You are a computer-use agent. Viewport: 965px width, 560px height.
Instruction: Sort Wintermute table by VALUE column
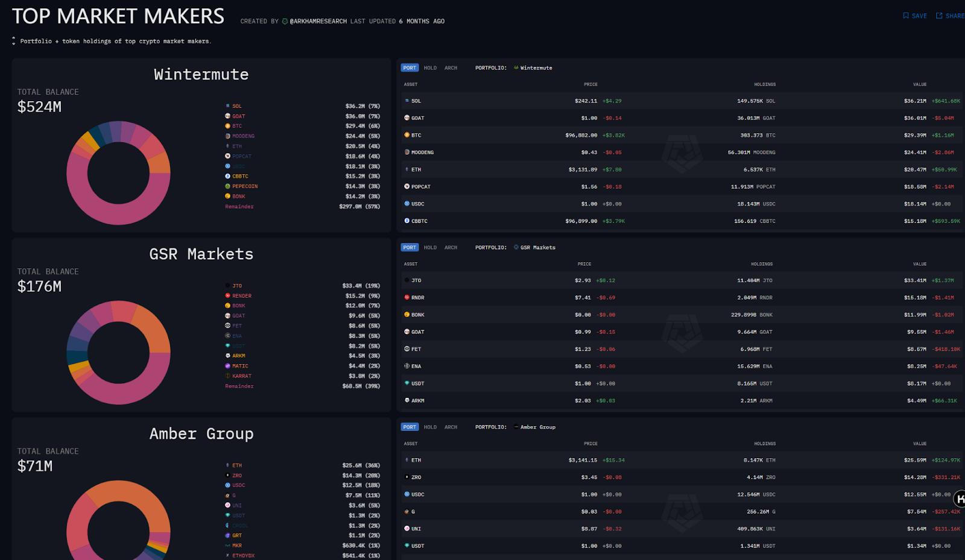920,84
